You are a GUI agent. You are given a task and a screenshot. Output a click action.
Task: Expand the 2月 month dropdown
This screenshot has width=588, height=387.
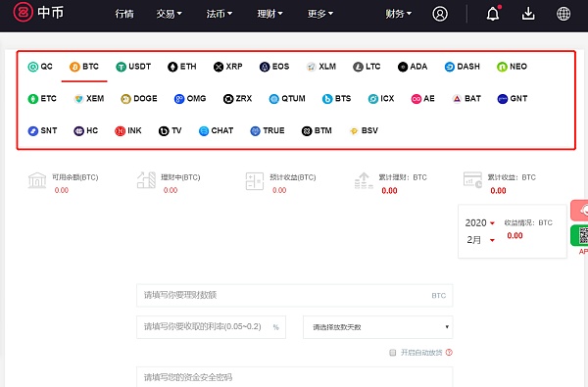(480, 240)
